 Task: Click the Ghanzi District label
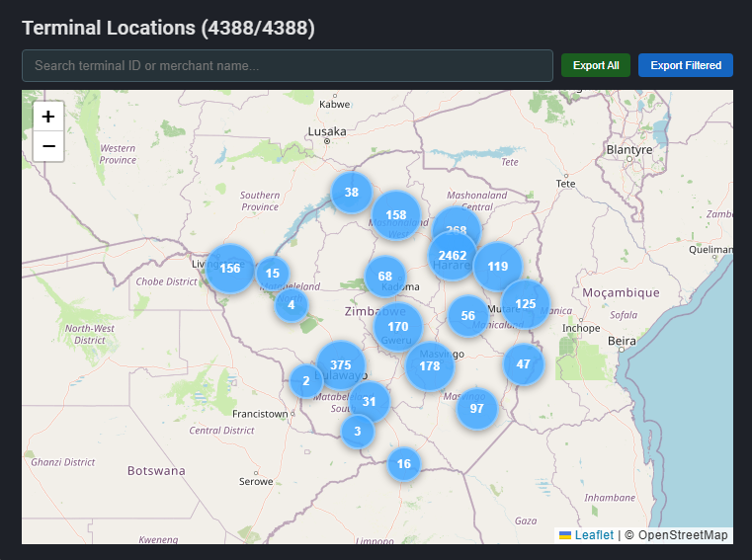(63, 462)
